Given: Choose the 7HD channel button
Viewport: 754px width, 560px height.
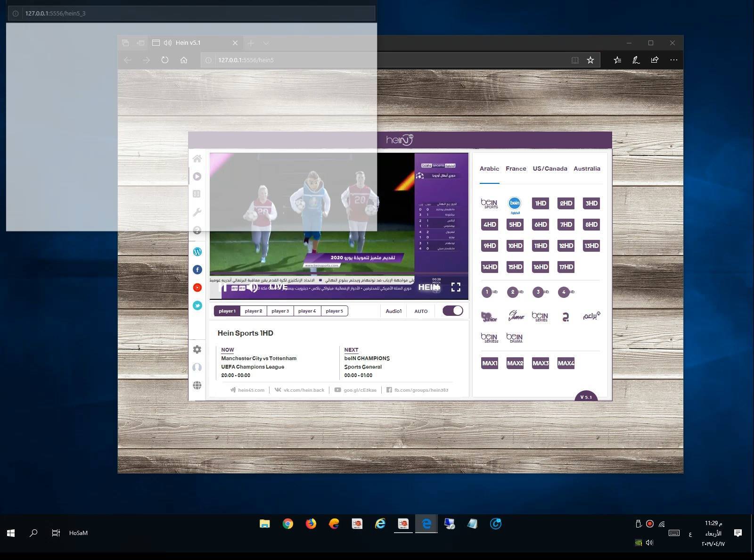Looking at the screenshot, I should point(566,224).
